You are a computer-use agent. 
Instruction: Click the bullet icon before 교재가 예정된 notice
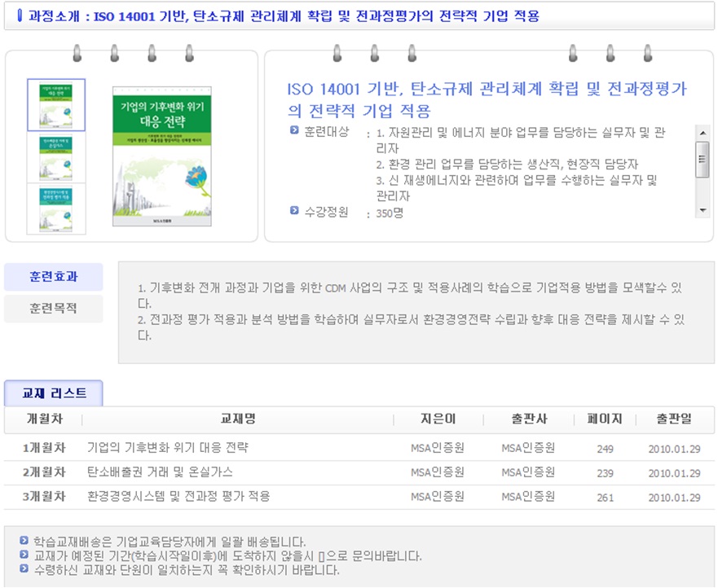(x=24, y=555)
